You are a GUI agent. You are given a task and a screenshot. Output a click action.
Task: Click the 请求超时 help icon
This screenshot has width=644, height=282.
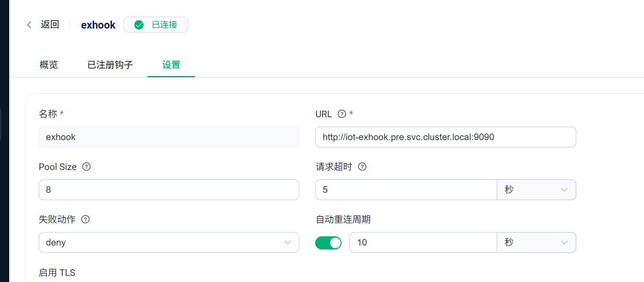point(362,167)
